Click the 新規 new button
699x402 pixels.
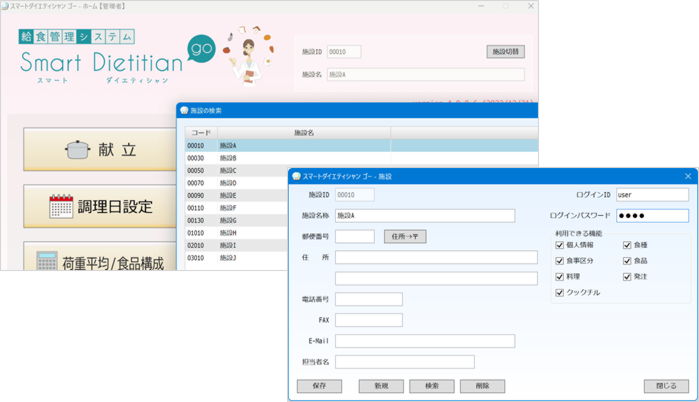coord(381,386)
